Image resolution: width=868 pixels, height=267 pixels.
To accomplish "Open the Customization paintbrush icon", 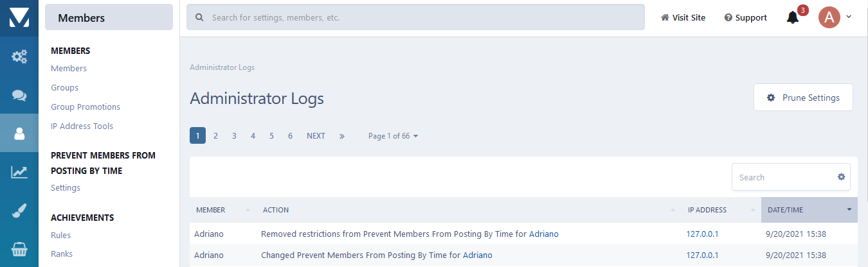I will 19,211.
